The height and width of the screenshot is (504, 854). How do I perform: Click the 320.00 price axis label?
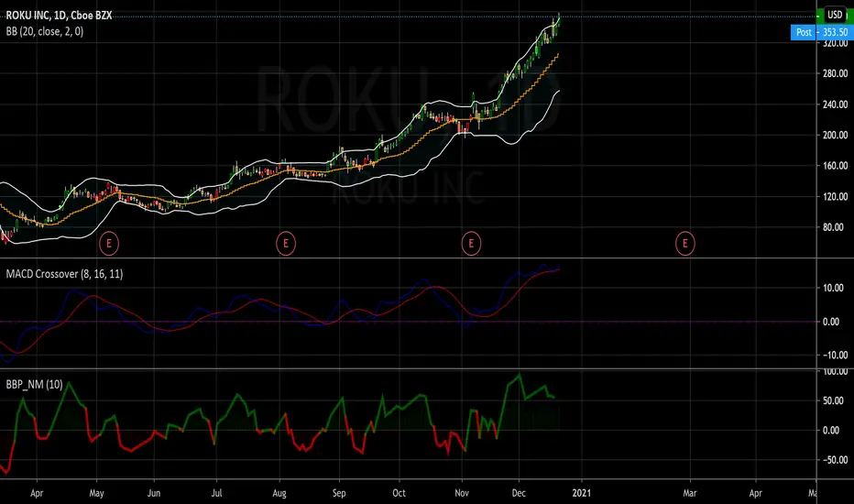click(835, 43)
